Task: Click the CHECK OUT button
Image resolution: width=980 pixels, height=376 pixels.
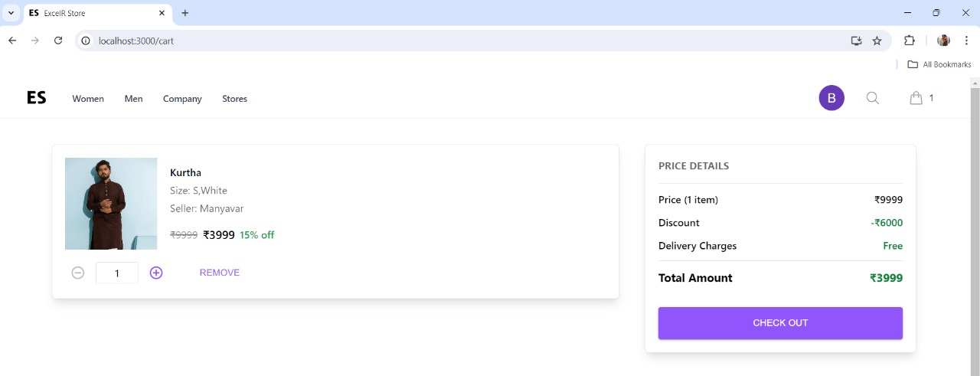Action: tap(780, 323)
